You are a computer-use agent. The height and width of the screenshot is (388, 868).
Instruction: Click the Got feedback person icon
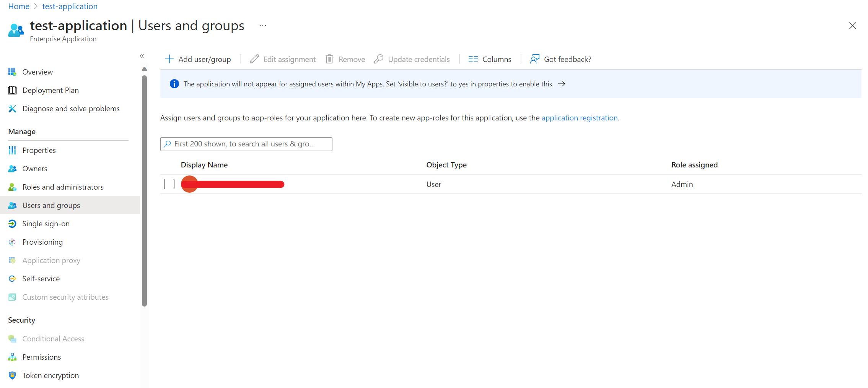535,59
